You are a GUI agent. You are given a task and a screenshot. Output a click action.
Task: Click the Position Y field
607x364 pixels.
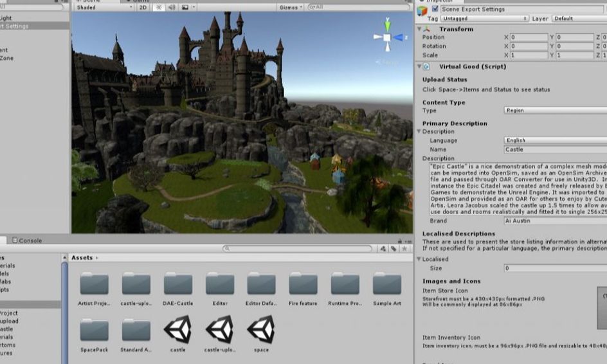click(574, 37)
